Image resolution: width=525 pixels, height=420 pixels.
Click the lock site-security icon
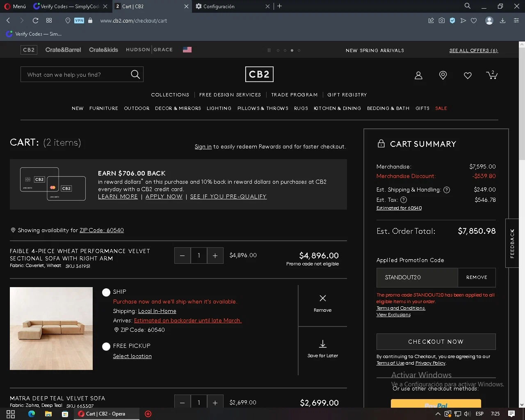[x=90, y=21]
